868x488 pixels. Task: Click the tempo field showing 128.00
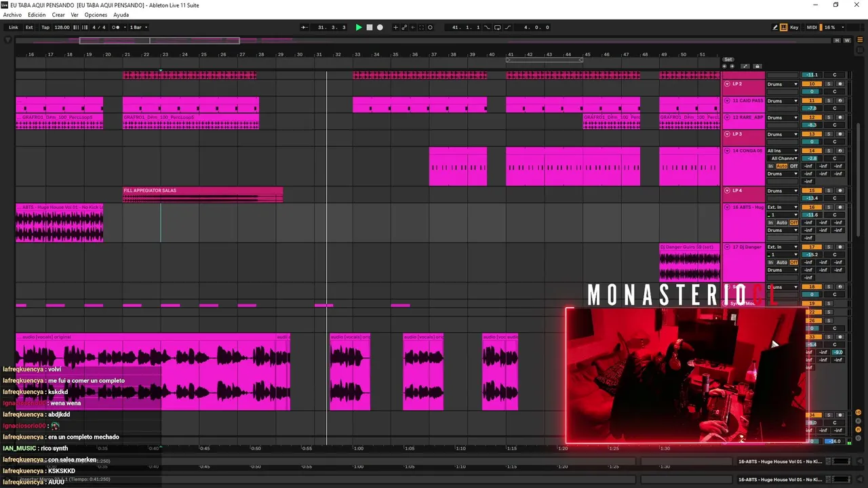tap(62, 27)
